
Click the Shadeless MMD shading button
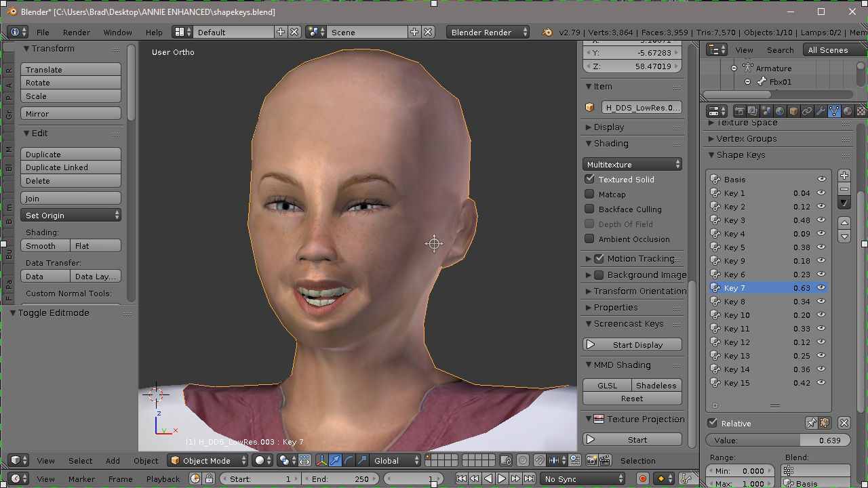[x=656, y=386]
